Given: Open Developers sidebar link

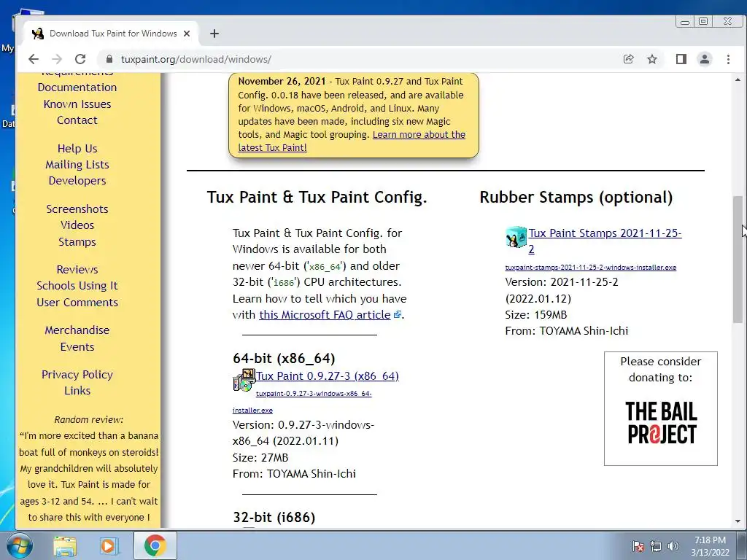Looking at the screenshot, I should [x=77, y=181].
